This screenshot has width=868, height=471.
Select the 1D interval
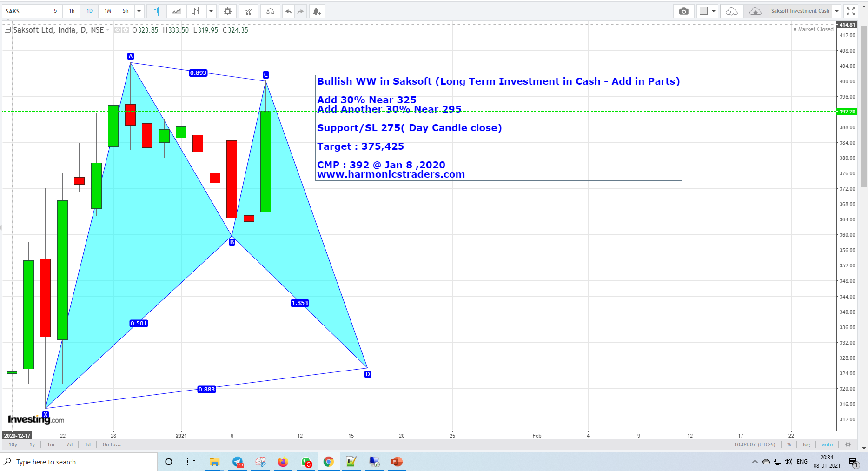click(90, 11)
